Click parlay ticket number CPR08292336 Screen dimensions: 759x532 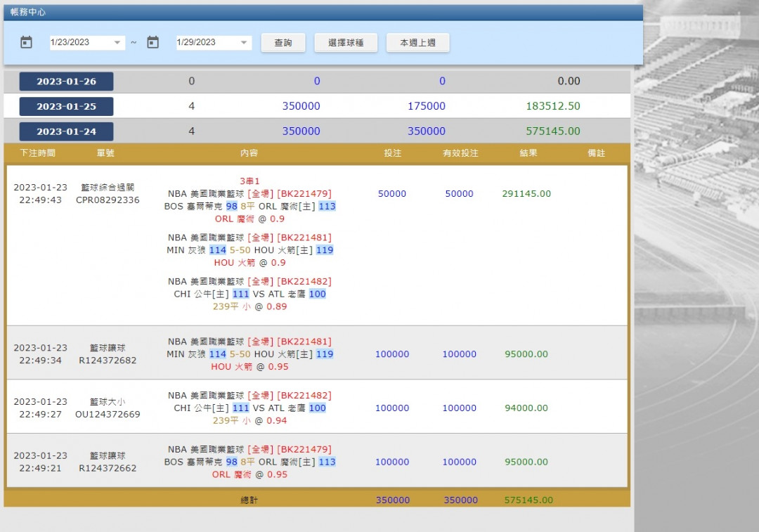[108, 200]
